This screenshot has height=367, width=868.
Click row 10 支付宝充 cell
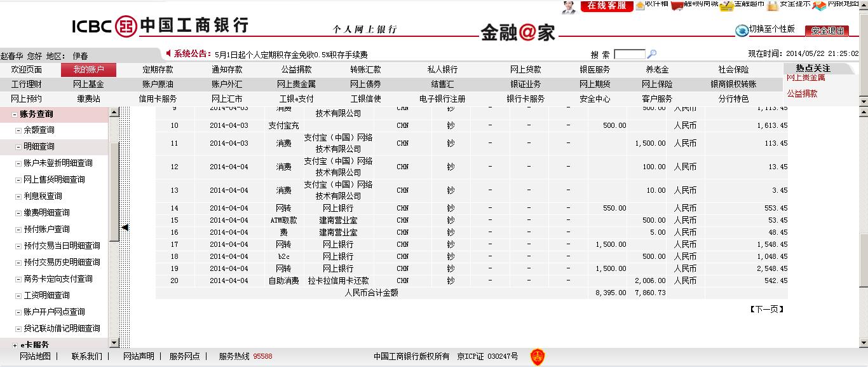pos(283,126)
